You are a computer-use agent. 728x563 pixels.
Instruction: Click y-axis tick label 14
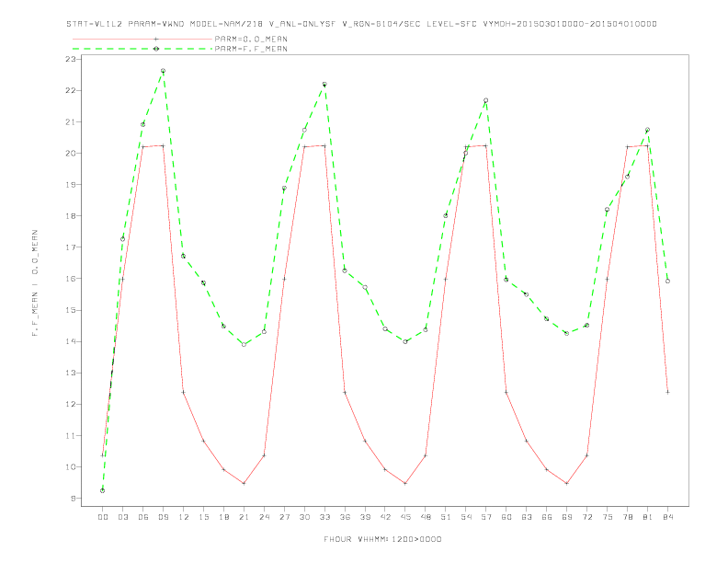(70, 341)
